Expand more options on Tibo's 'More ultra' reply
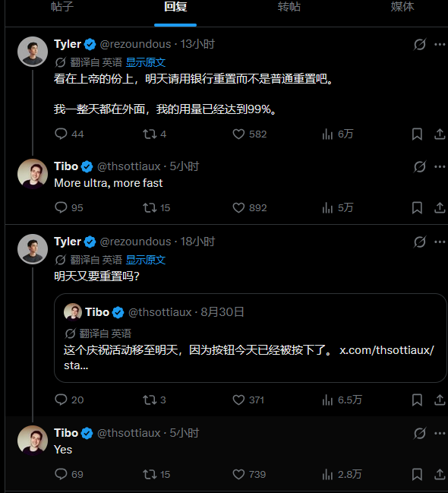448x493 pixels. pyautogui.click(x=440, y=166)
